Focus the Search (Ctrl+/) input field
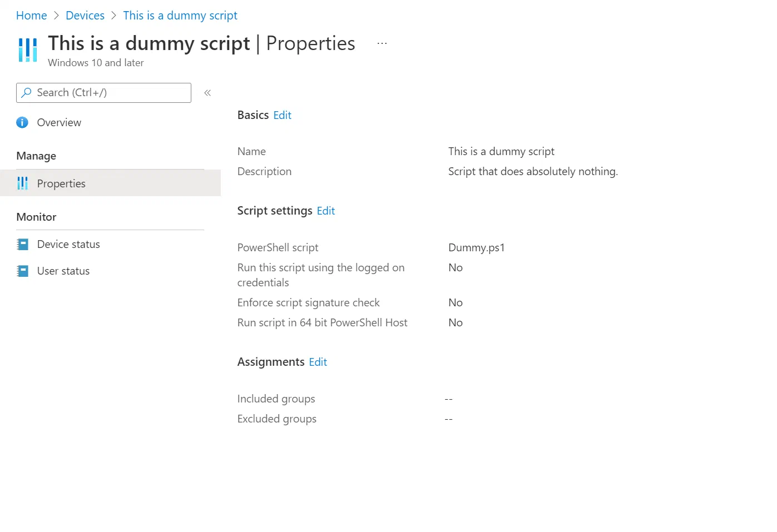This screenshot has width=777, height=532. click(103, 93)
